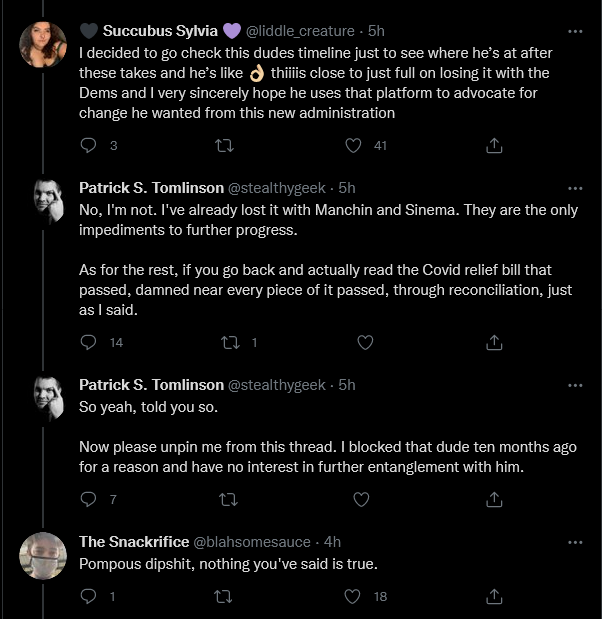This screenshot has height=619, width=602.
Task: Share The Snackrifice's tweet
Action: coord(494,596)
